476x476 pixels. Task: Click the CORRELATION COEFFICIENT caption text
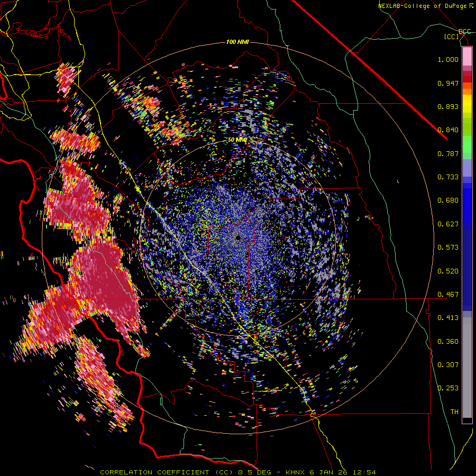click(154, 472)
